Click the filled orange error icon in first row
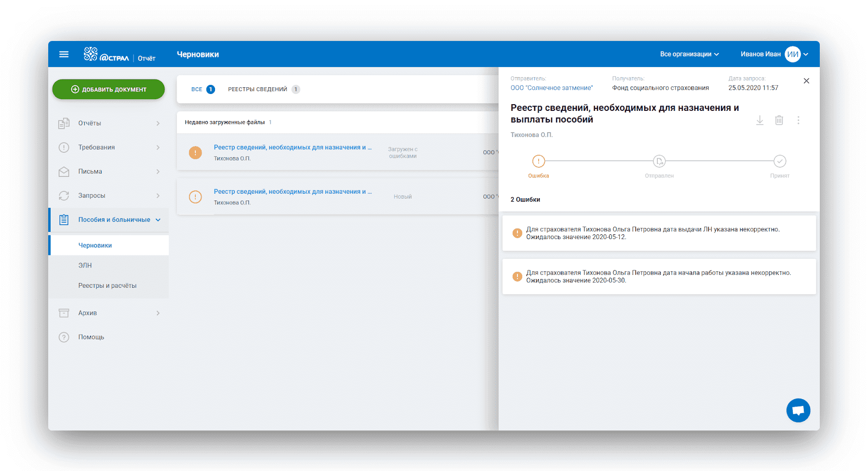The width and height of the screenshot is (868, 471). coord(195,152)
